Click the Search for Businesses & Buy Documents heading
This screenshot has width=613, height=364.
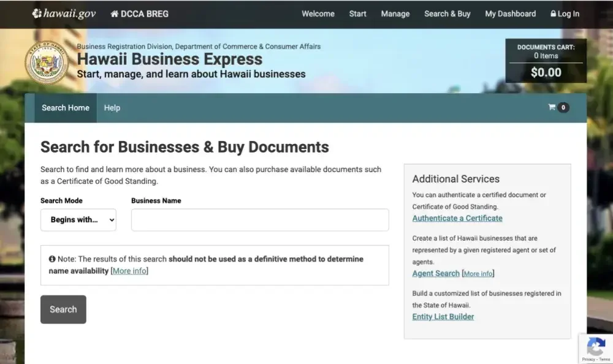tap(185, 147)
